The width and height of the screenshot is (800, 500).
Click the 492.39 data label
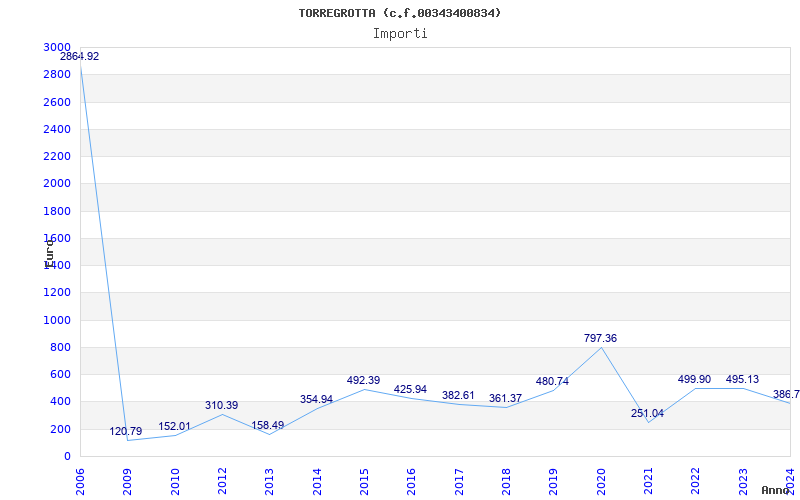[363, 381]
